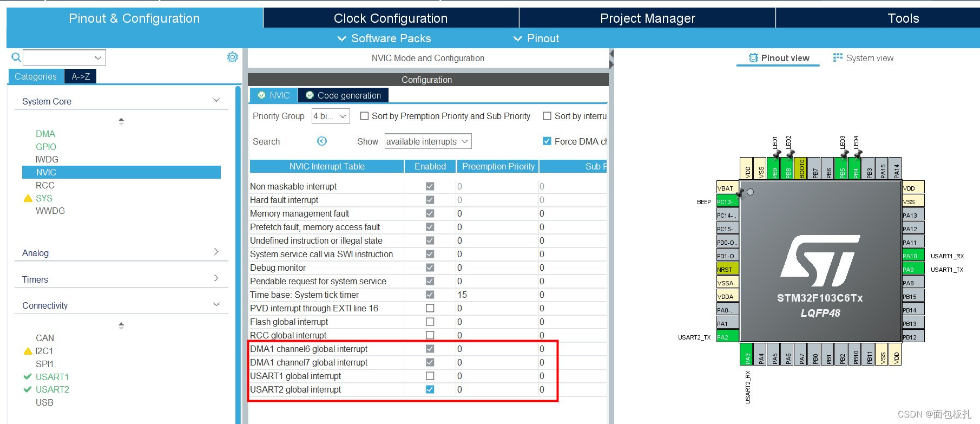Toggle DMA1 channel6 global interrupt checkbox

[x=430, y=349]
